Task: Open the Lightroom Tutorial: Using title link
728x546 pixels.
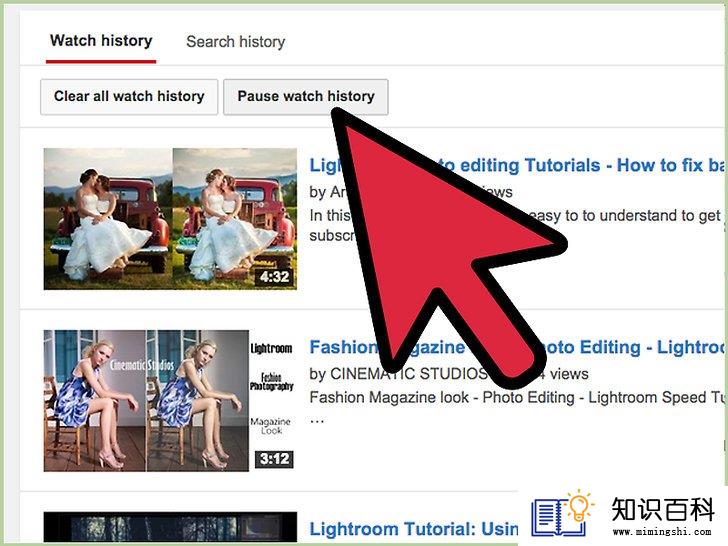Action: tap(414, 529)
